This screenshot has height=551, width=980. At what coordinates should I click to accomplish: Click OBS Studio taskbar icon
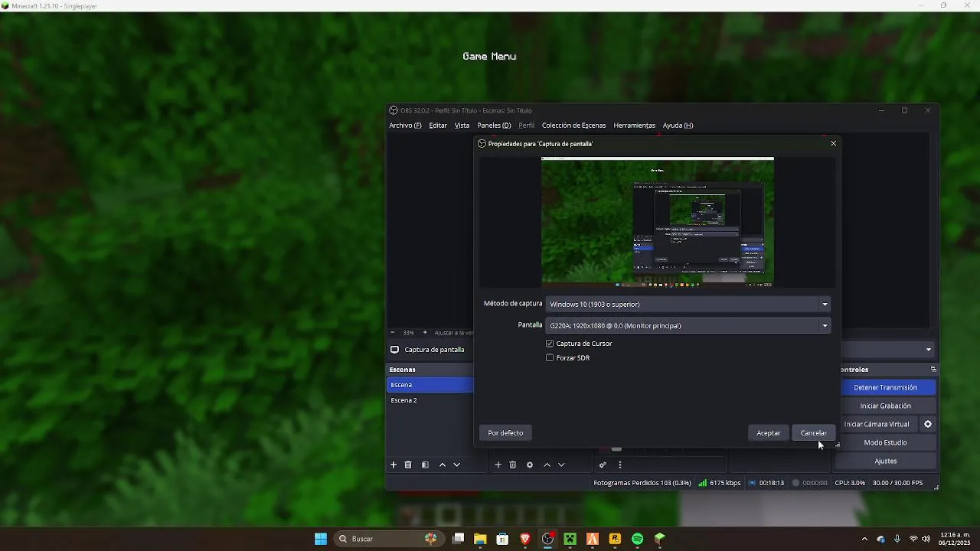click(x=547, y=539)
